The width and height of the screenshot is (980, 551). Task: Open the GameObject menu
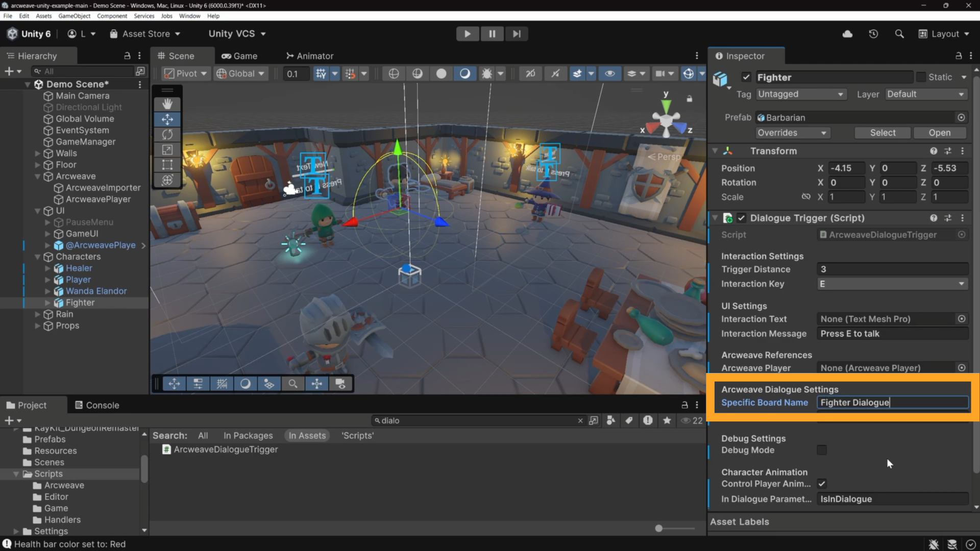(x=74, y=16)
